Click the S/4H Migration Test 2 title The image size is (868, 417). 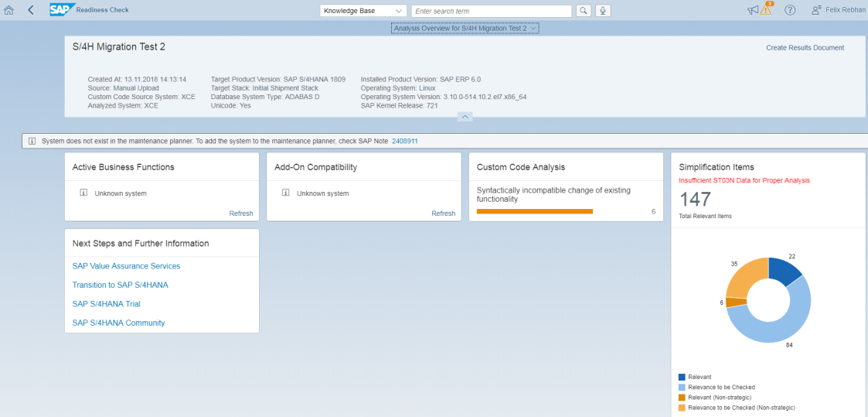(x=118, y=47)
